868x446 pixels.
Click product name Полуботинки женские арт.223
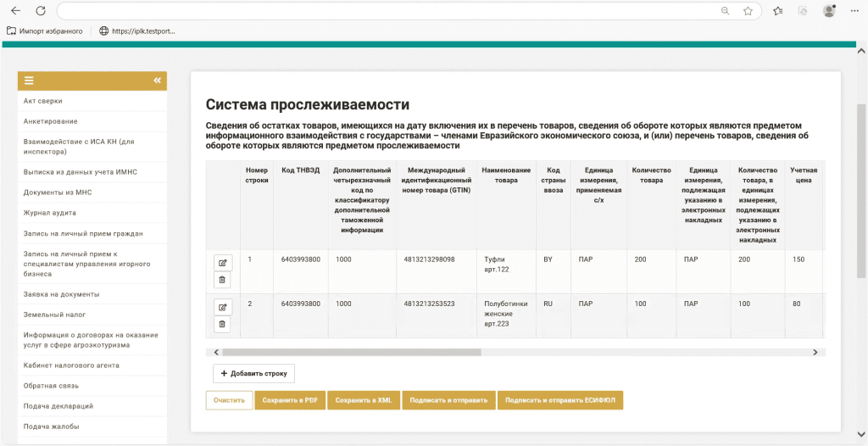[x=505, y=314]
